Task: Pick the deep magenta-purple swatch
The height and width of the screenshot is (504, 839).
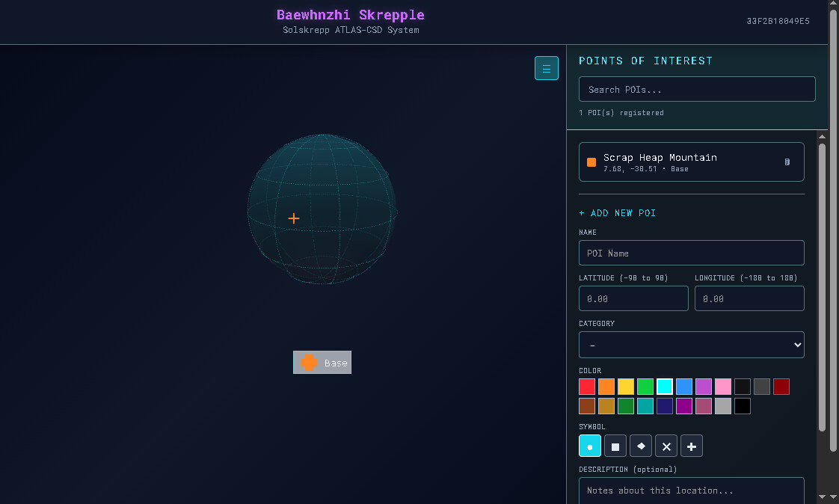Action: [x=683, y=406]
